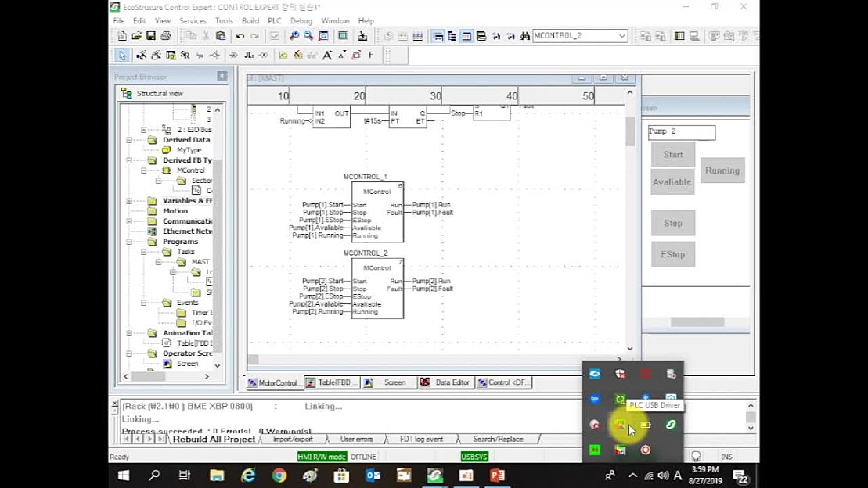Image resolution: width=868 pixels, height=488 pixels.
Task: Open the File menu
Action: (118, 20)
